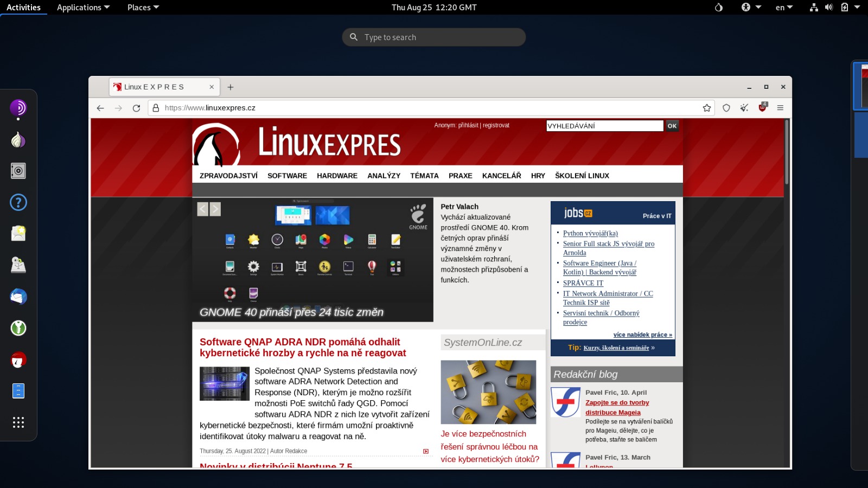Go forward one page in browser
Image resolution: width=868 pixels, height=488 pixels.
pyautogui.click(x=118, y=108)
